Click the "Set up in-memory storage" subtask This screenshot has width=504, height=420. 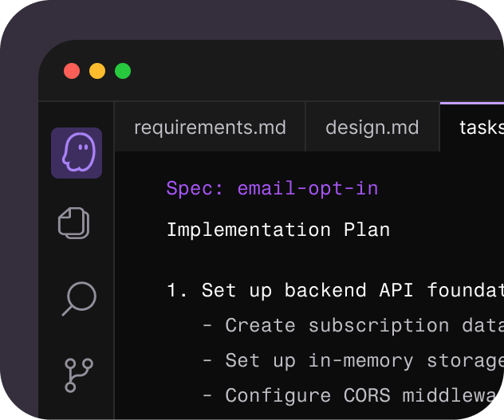353,360
